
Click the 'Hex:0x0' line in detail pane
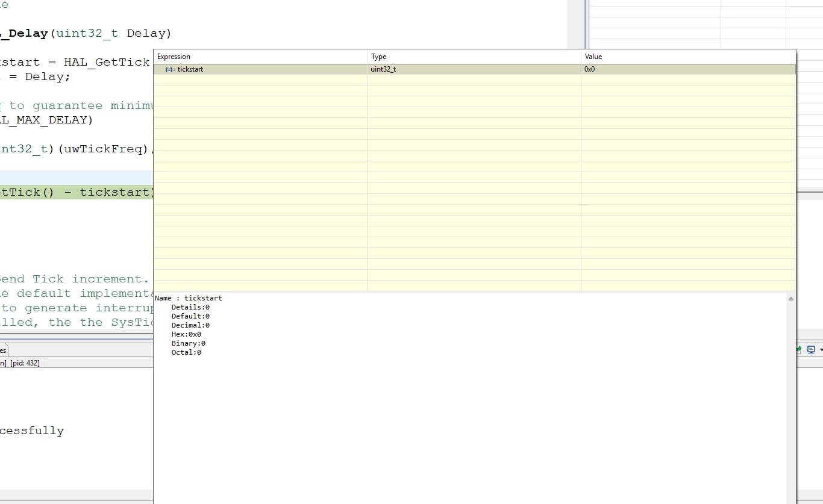click(186, 334)
